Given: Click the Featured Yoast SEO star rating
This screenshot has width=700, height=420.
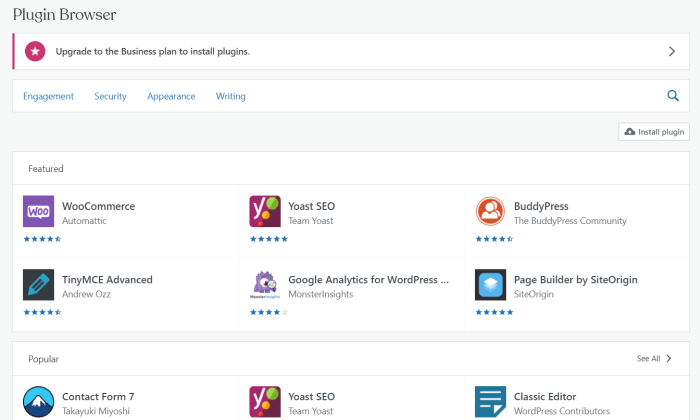Looking at the screenshot, I should 269,239.
